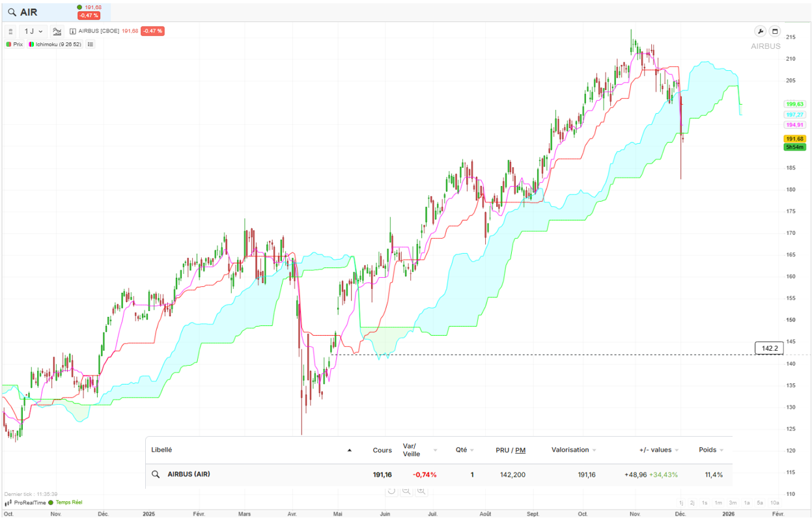The image size is (812, 520).
Task: Open the indicator list icon beside Ichimoku
Action: click(x=91, y=44)
